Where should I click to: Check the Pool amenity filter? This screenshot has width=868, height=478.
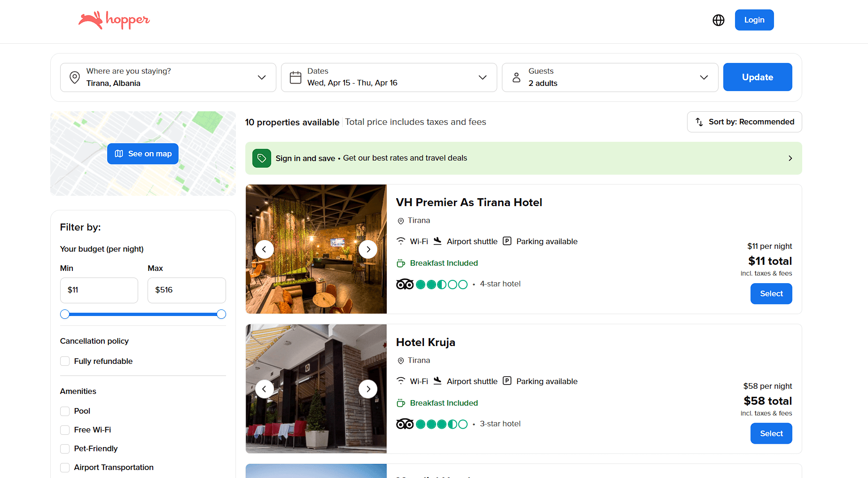(x=65, y=411)
